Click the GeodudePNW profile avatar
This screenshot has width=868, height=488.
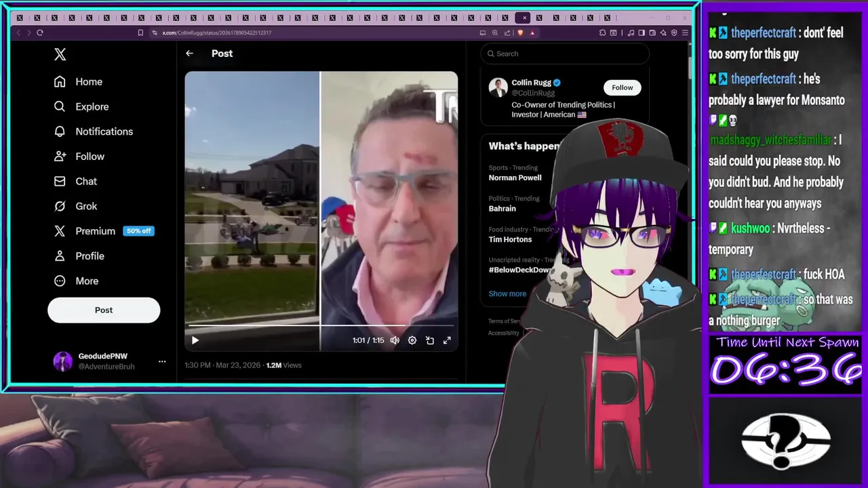pyautogui.click(x=63, y=361)
